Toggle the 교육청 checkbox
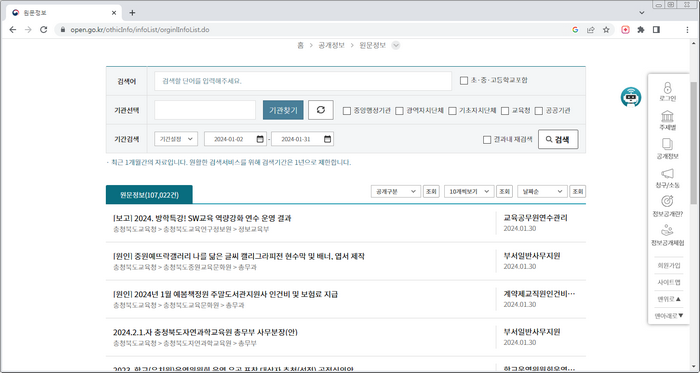Image resolution: width=700 pixels, height=373 pixels. [x=505, y=111]
